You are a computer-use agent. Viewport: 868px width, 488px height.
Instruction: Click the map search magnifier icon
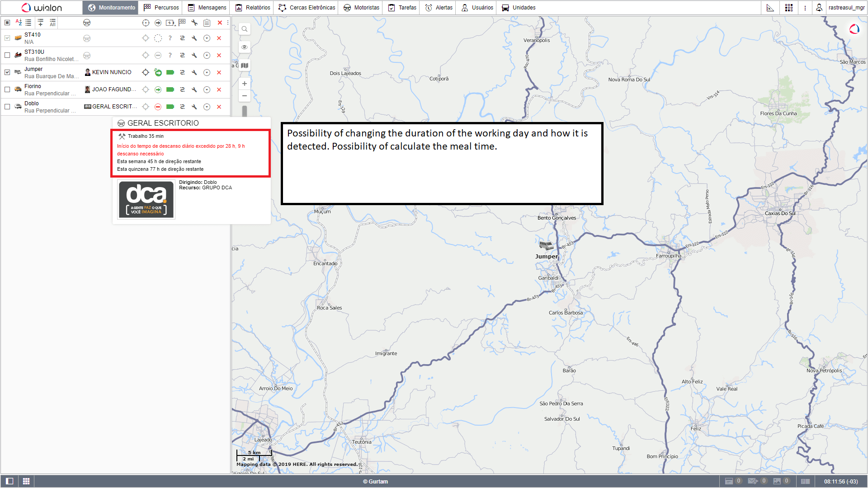click(x=245, y=29)
